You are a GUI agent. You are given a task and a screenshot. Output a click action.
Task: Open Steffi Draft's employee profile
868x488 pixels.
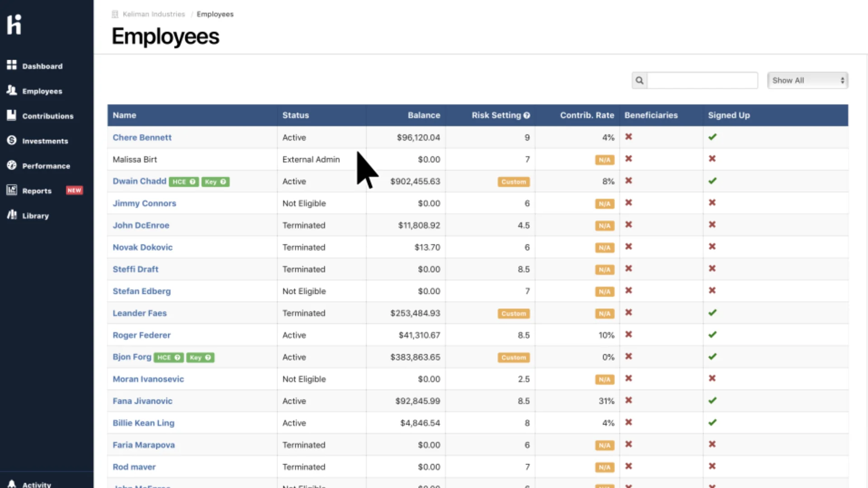pos(135,269)
